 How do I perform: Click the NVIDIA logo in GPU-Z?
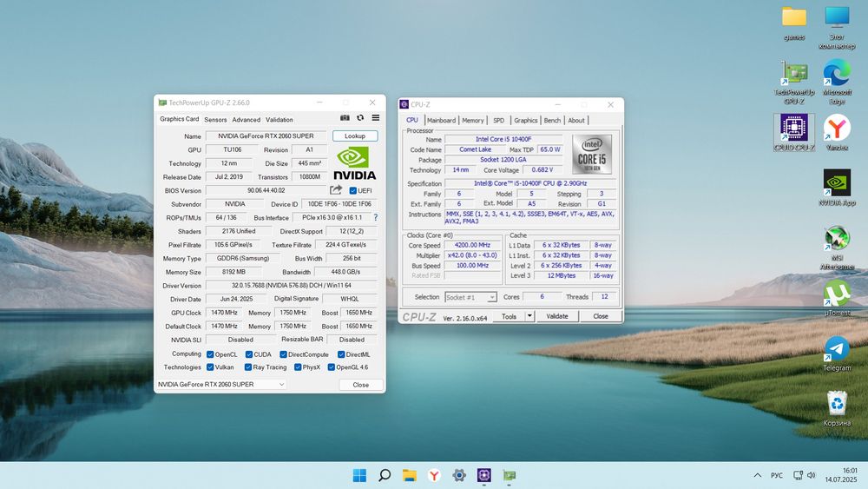pyautogui.click(x=354, y=162)
